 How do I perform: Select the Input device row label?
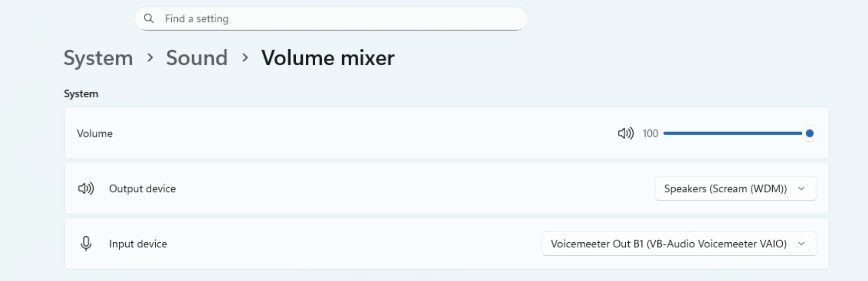coord(138,244)
